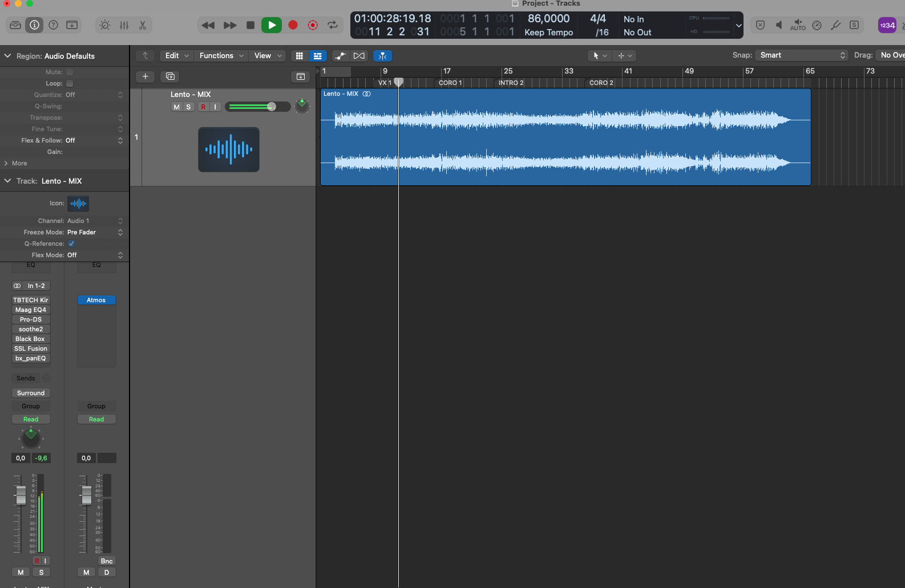This screenshot has height=588, width=905.
Task: Switch to the grid view icon
Action: tap(300, 56)
